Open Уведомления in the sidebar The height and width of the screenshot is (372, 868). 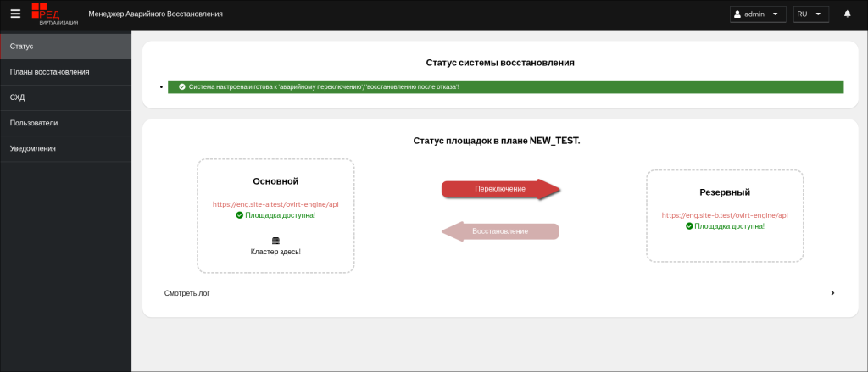click(66, 148)
